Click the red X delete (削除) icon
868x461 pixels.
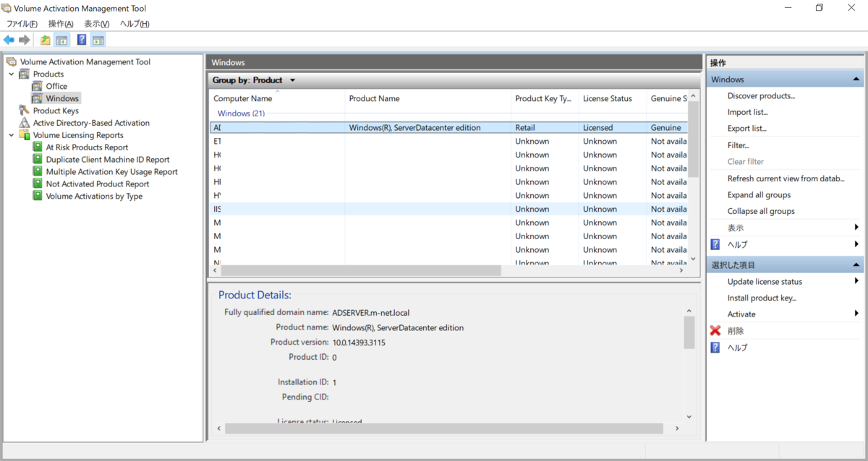tap(715, 331)
